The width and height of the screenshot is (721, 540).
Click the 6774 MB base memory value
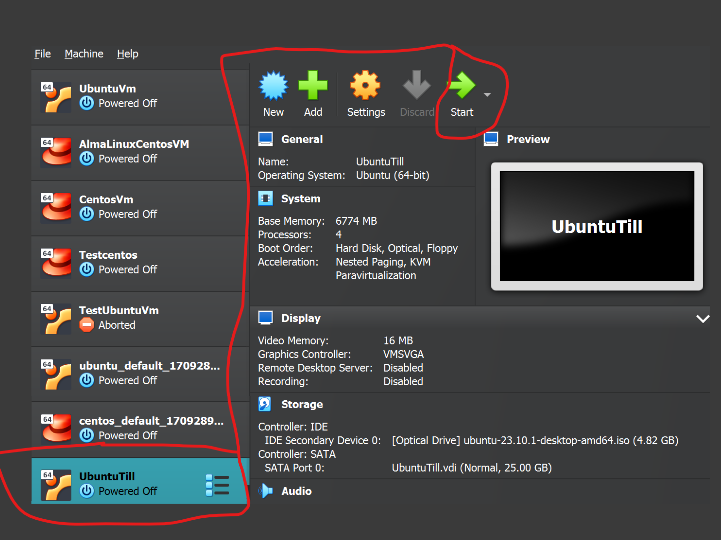[x=356, y=221]
